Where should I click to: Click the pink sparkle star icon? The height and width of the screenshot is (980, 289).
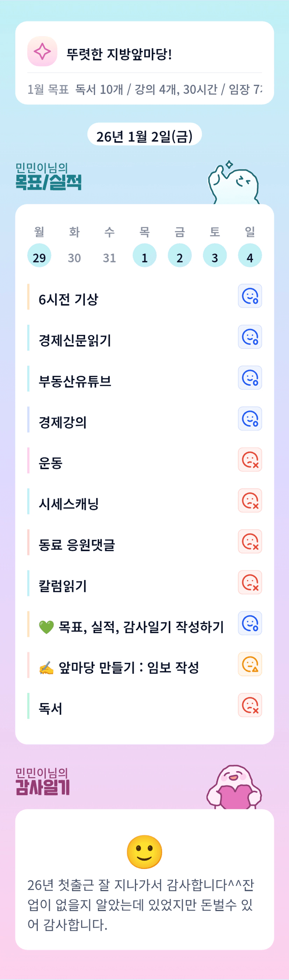(x=42, y=51)
